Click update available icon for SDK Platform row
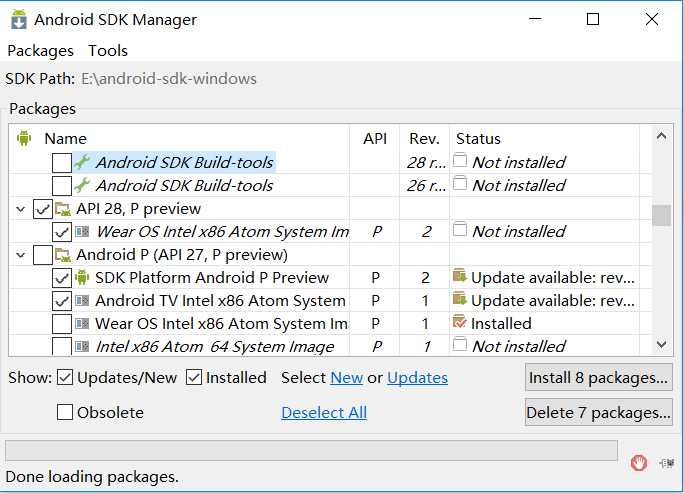The image size is (684, 494). (x=460, y=276)
